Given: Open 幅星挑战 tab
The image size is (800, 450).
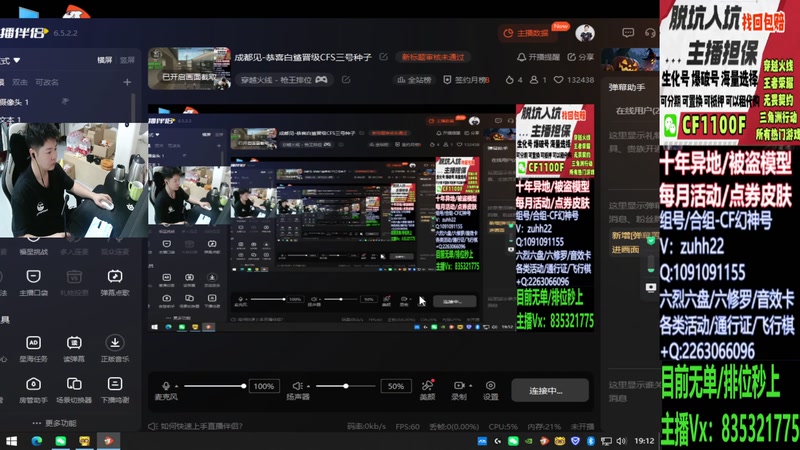Looking at the screenshot, I should [x=33, y=252].
